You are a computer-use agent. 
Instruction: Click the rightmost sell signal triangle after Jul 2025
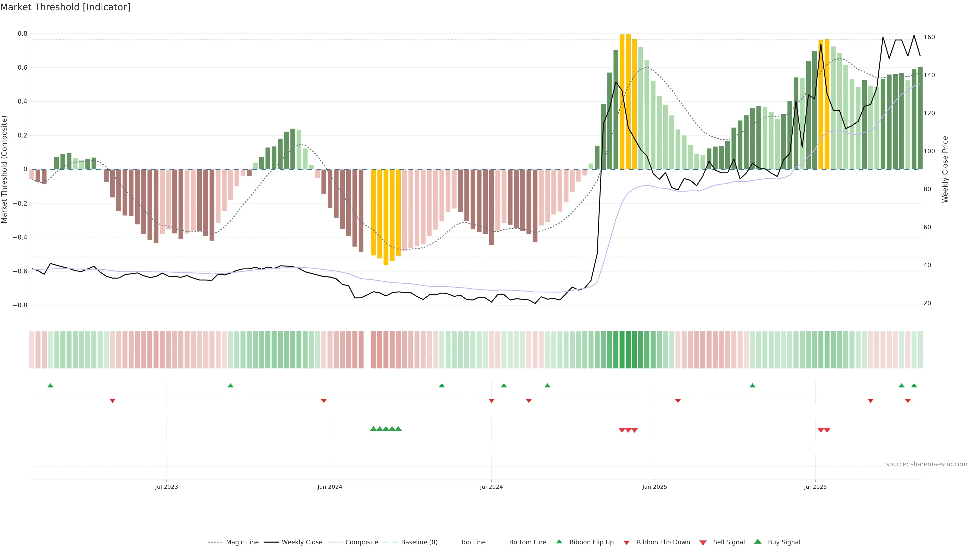point(827,430)
